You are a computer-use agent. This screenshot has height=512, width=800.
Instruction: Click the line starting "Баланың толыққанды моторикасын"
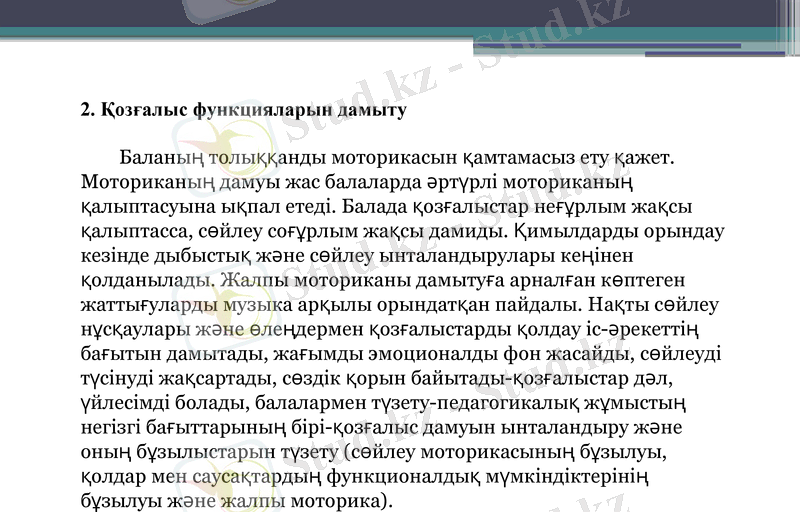[x=397, y=158]
